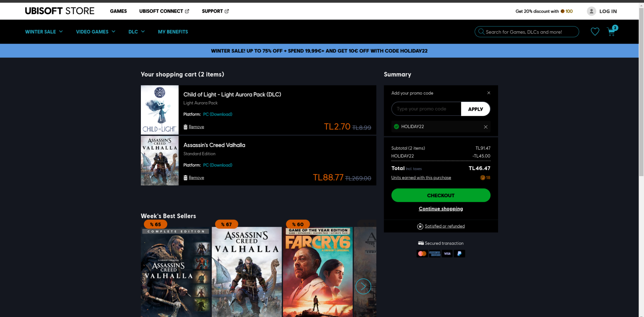Click the %67 discount badge

[x=226, y=224]
